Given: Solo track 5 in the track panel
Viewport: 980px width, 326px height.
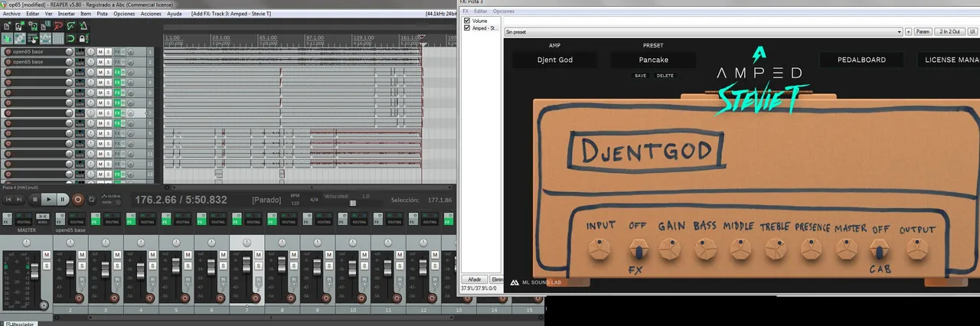Looking at the screenshot, I should pos(109,92).
